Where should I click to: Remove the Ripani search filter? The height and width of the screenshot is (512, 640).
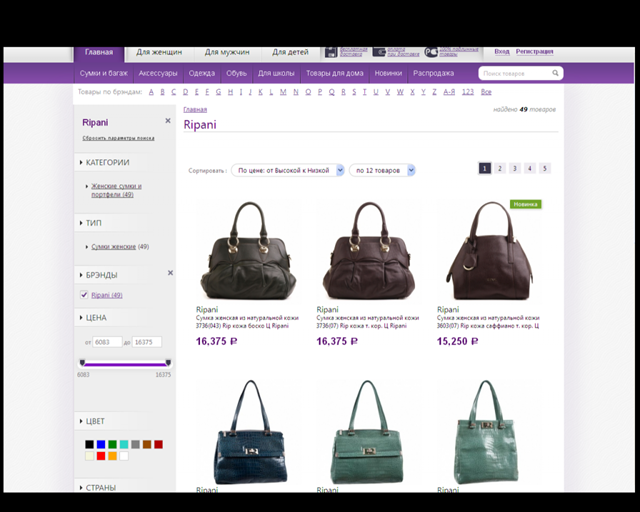(x=168, y=120)
